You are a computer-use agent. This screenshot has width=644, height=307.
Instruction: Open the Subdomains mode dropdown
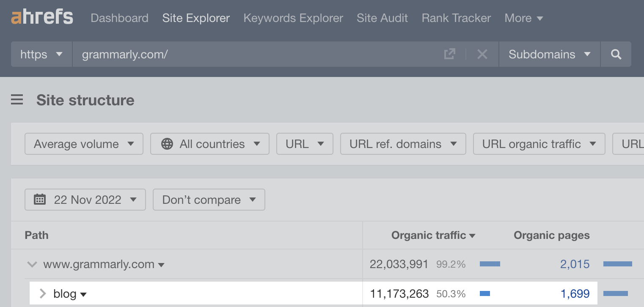pyautogui.click(x=549, y=54)
